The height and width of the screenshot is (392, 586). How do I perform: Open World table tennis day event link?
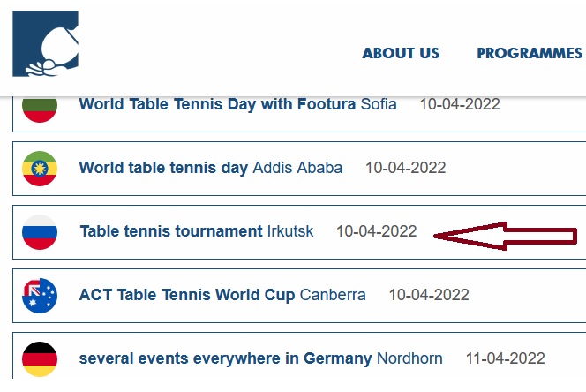pyautogui.click(x=163, y=168)
